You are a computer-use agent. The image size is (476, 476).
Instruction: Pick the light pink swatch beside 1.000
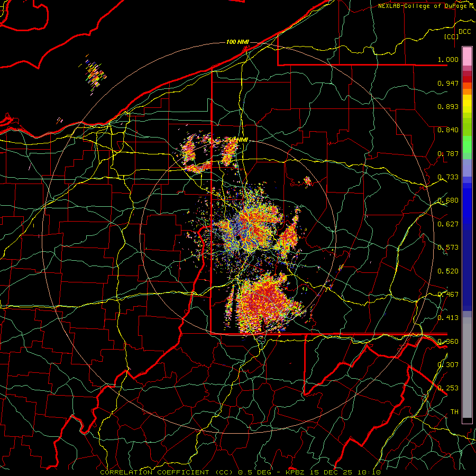[467, 57]
